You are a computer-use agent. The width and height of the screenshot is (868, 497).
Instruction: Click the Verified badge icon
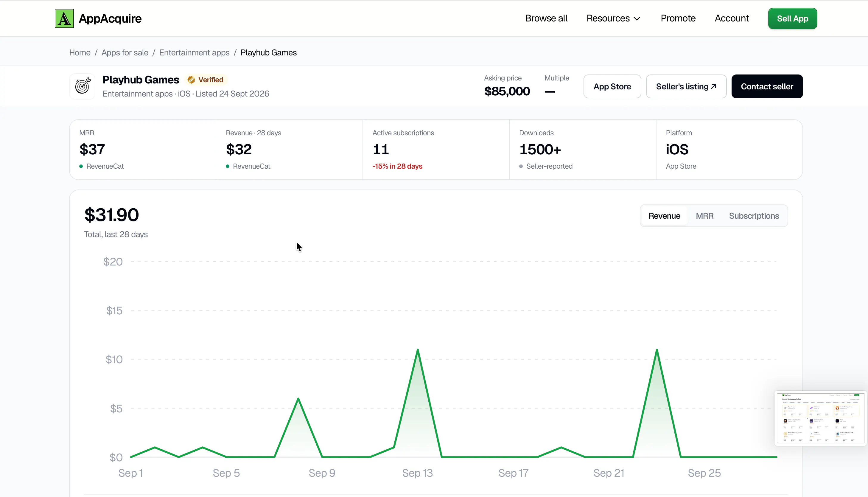[x=191, y=80]
